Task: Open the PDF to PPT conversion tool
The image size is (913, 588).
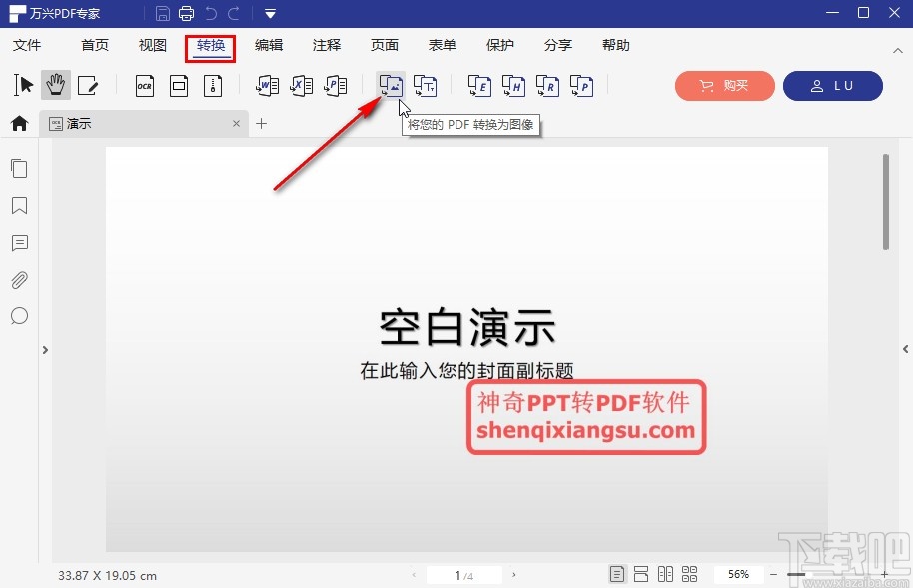Action: (336, 85)
